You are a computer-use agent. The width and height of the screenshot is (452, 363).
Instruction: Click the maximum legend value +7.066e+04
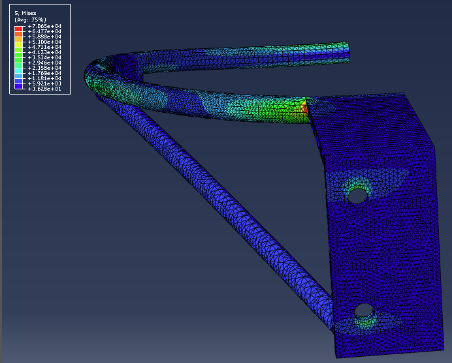(44, 26)
